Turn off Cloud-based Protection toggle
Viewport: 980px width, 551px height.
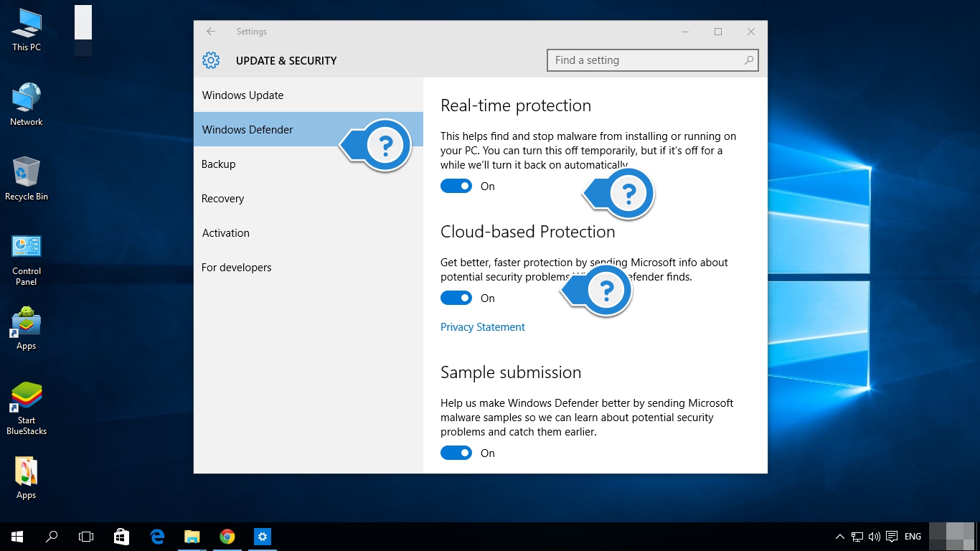coord(456,298)
